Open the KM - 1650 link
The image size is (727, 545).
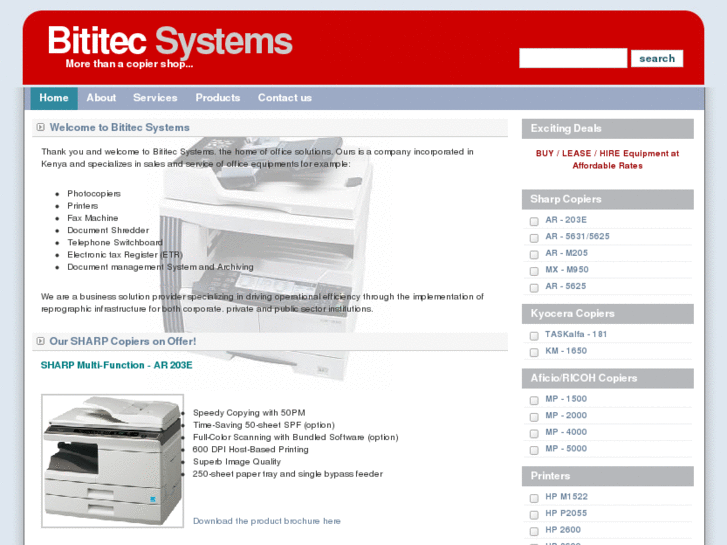[566, 351]
